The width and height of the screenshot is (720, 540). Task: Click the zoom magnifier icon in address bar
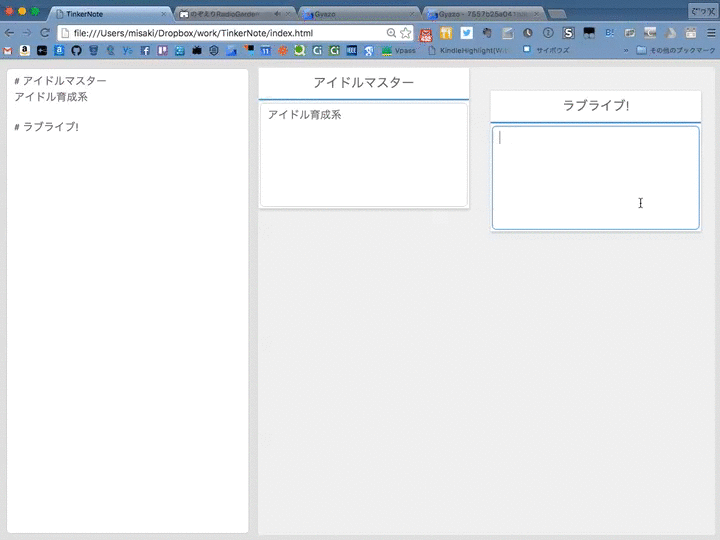pos(391,33)
